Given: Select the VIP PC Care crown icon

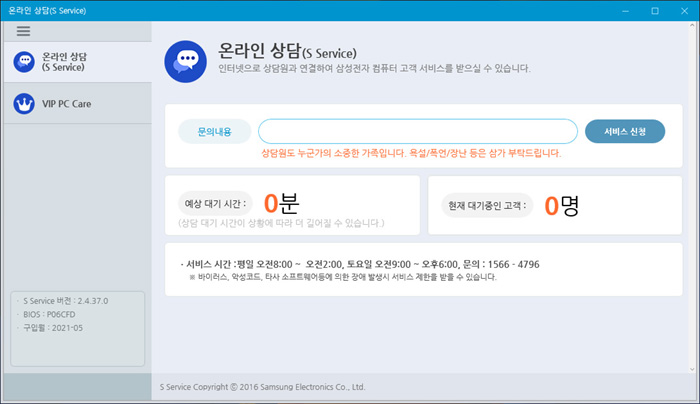Looking at the screenshot, I should [x=24, y=104].
